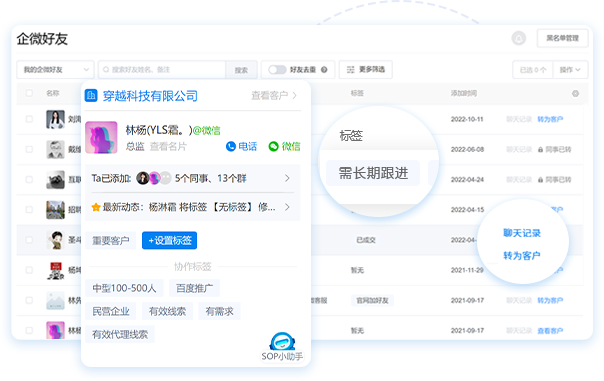Tick the select-all checkbox in table header

point(29,93)
